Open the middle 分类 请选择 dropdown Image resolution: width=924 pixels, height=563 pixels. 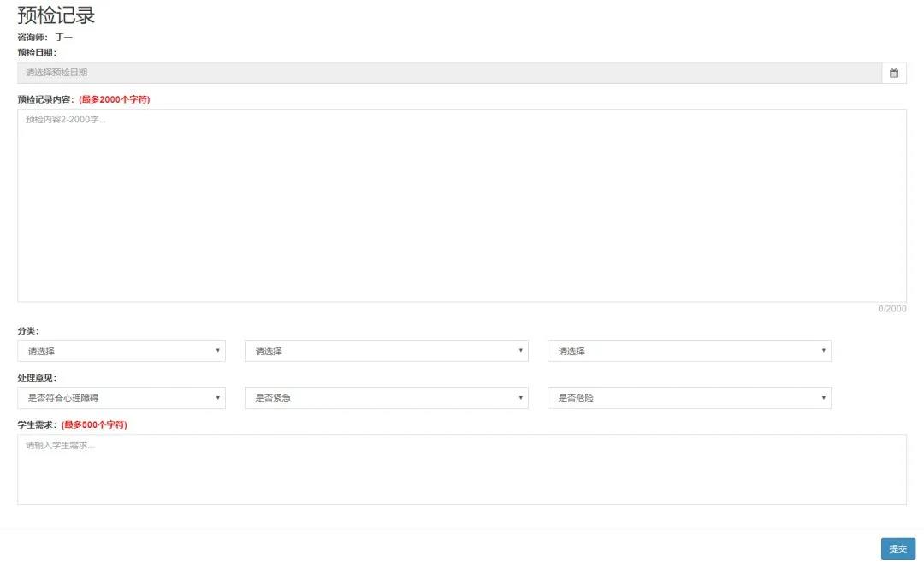pyautogui.click(x=386, y=351)
